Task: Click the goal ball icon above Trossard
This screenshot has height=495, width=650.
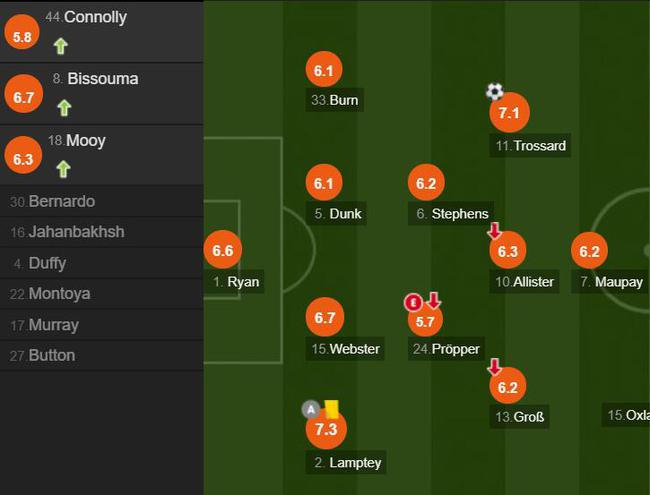Action: click(494, 92)
